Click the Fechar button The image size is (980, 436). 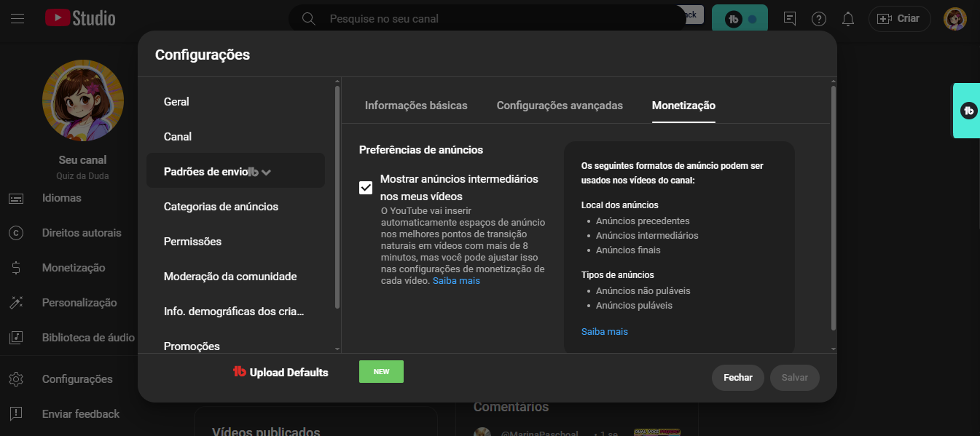(738, 378)
